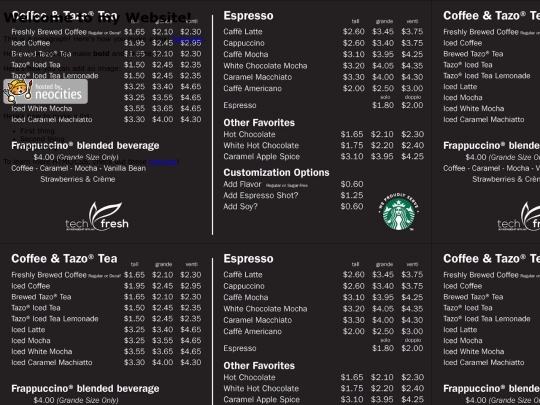Screen dimensions: 540x405
Task: Open the blue link after 'make a link:'
Action: coord(188,40)
